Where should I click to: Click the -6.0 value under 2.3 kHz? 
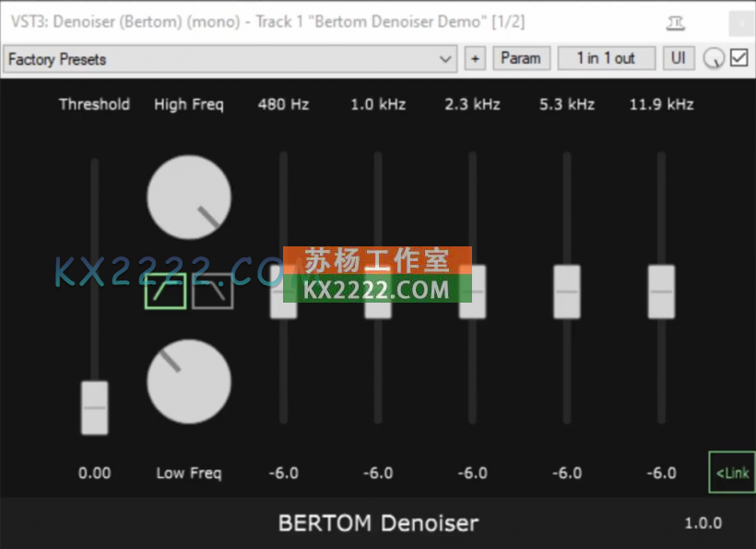(x=472, y=472)
